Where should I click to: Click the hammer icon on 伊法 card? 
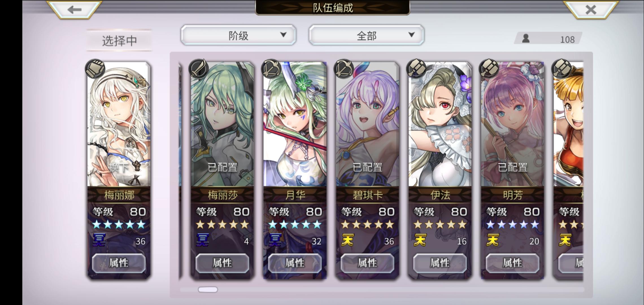point(416,69)
